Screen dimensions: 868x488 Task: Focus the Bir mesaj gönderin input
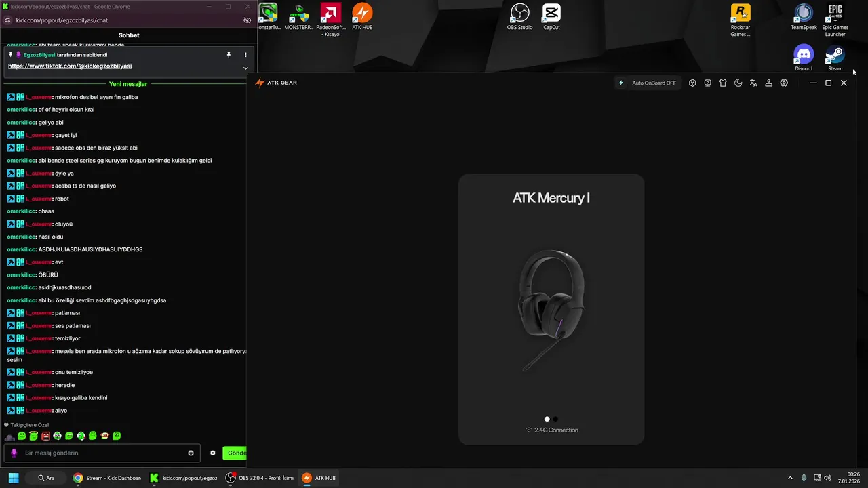[x=100, y=453]
